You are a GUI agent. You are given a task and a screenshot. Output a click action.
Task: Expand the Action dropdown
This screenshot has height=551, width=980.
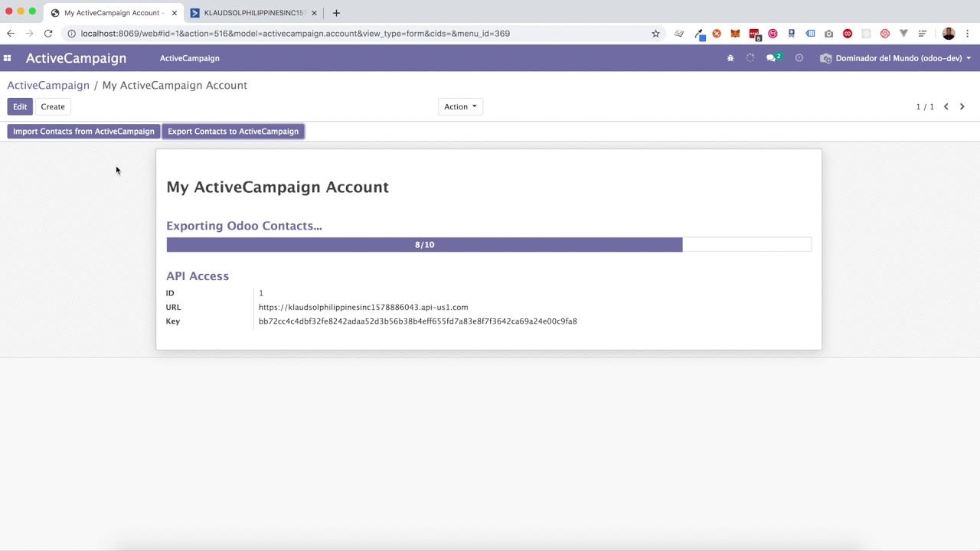[x=460, y=106]
